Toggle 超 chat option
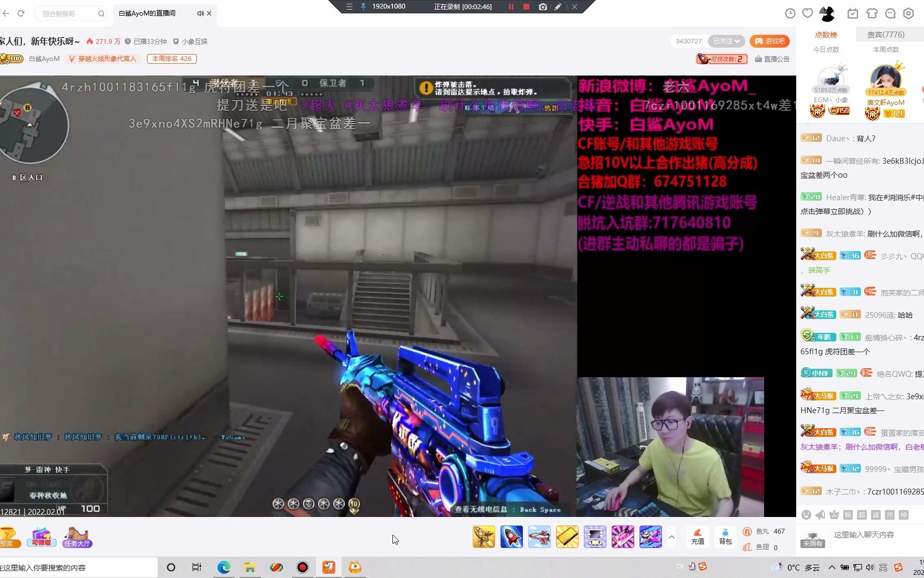The image size is (924, 578). tap(862, 515)
